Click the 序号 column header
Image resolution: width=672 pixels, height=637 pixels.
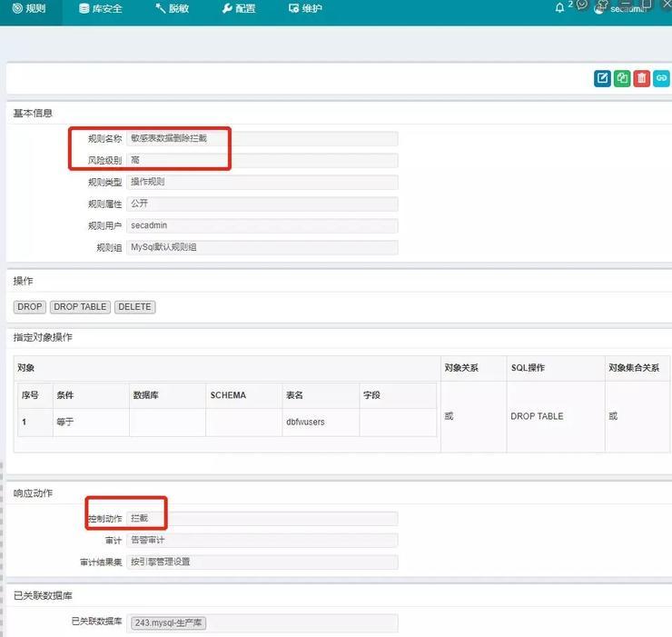35,395
